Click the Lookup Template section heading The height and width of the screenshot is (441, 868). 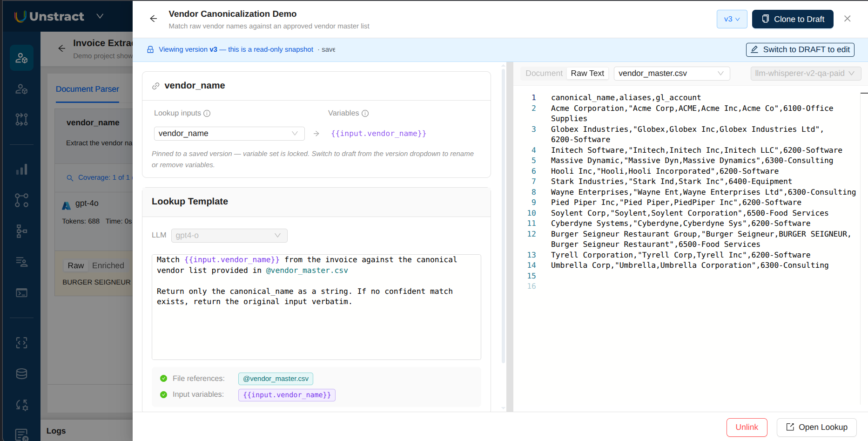(x=190, y=202)
